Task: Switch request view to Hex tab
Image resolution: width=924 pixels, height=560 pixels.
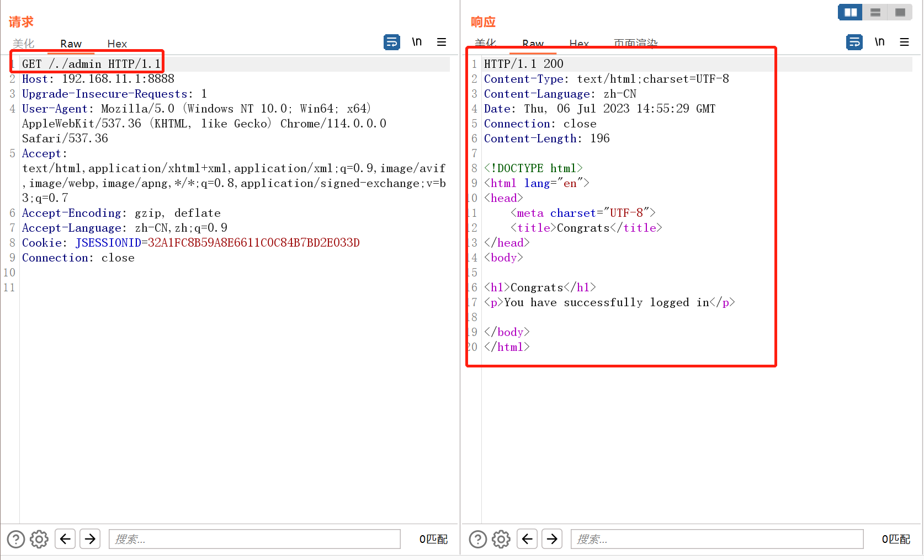Action: tap(117, 44)
